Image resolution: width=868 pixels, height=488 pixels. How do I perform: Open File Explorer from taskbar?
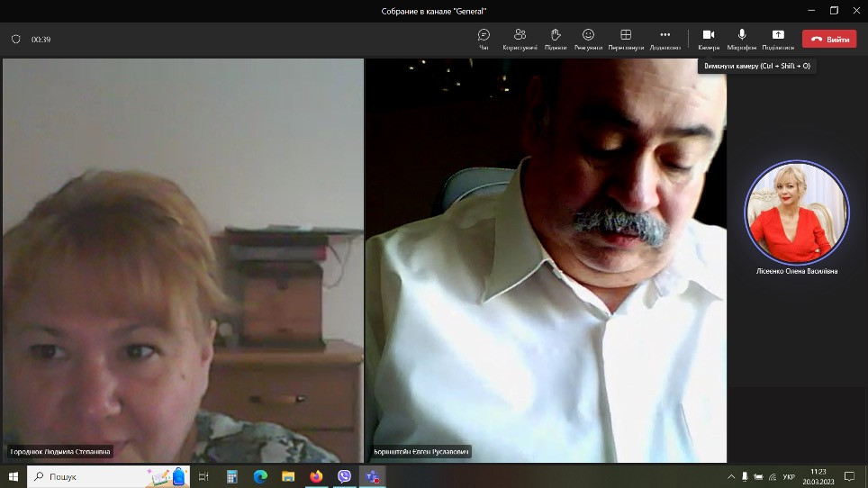pyautogui.click(x=288, y=476)
